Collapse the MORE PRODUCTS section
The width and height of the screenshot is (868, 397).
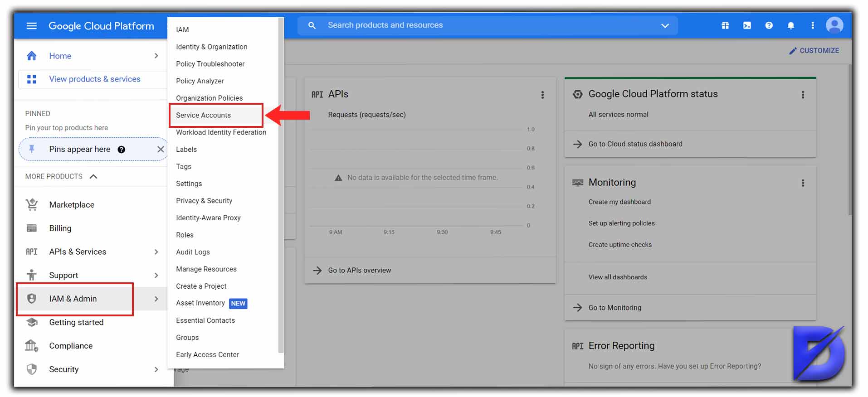pos(93,176)
